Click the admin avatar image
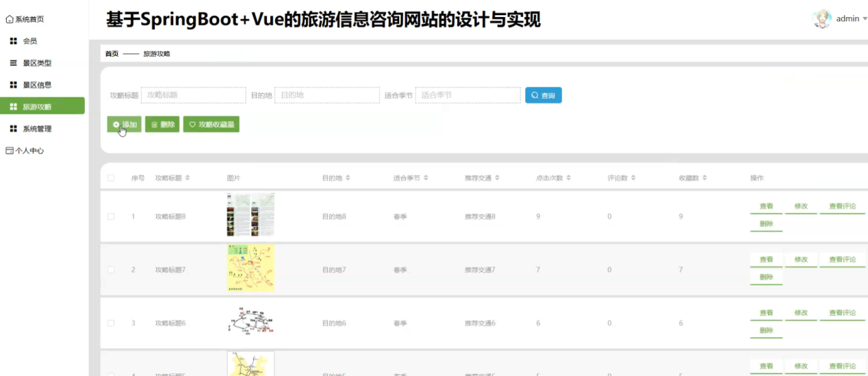Image resolution: width=868 pixels, height=376 pixels. (x=822, y=19)
